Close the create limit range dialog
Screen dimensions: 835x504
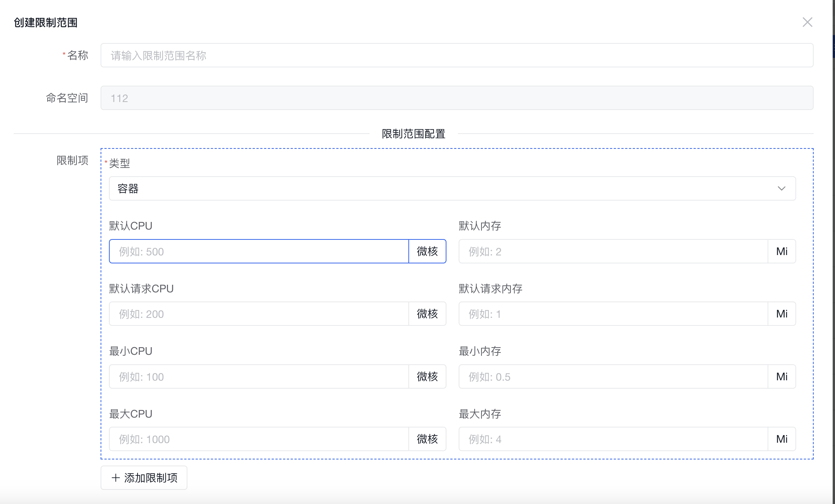click(807, 22)
